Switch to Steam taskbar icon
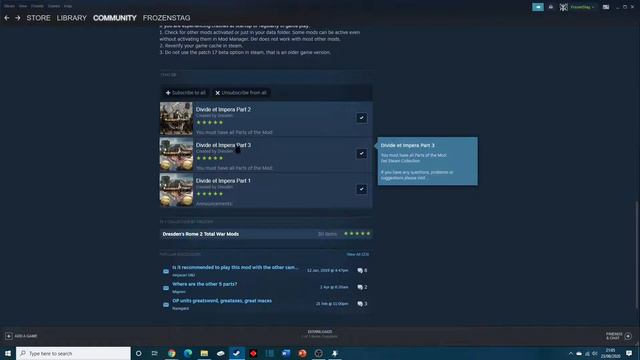 click(x=237, y=353)
